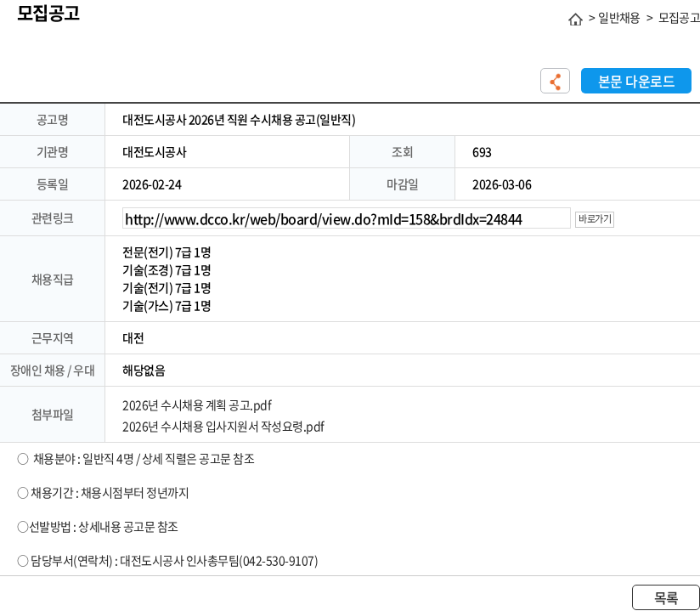Click the related link URL field
Viewport: 700px width, 611px height.
coord(346,218)
